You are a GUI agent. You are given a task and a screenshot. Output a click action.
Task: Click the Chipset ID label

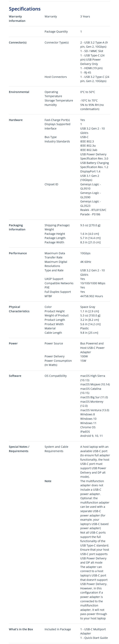[51, 184]
